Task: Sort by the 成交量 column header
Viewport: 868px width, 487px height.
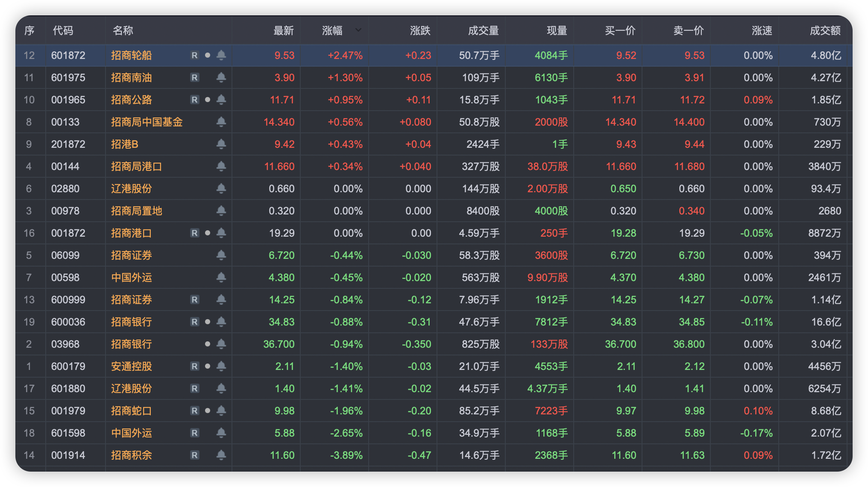Action: (484, 30)
